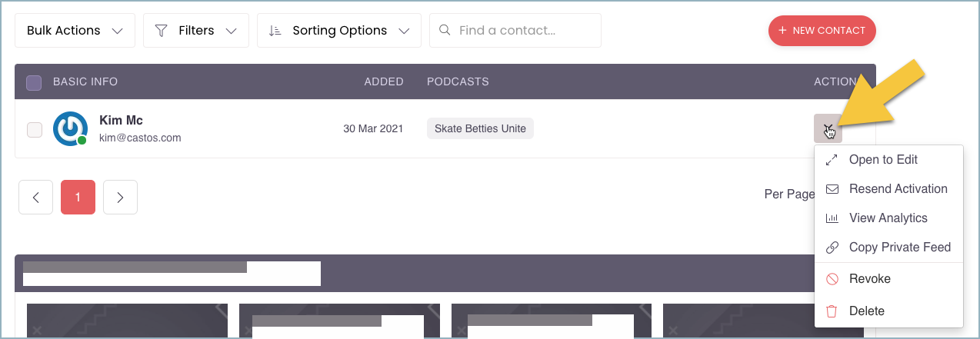
Task: Click the Skate Betties Unite podcast tag
Action: tap(480, 128)
